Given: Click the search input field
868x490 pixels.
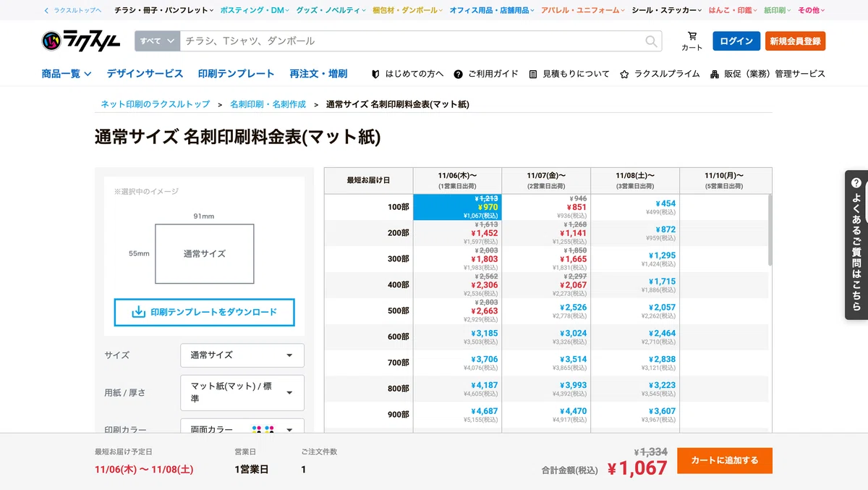Looking at the screenshot, I should 412,41.
